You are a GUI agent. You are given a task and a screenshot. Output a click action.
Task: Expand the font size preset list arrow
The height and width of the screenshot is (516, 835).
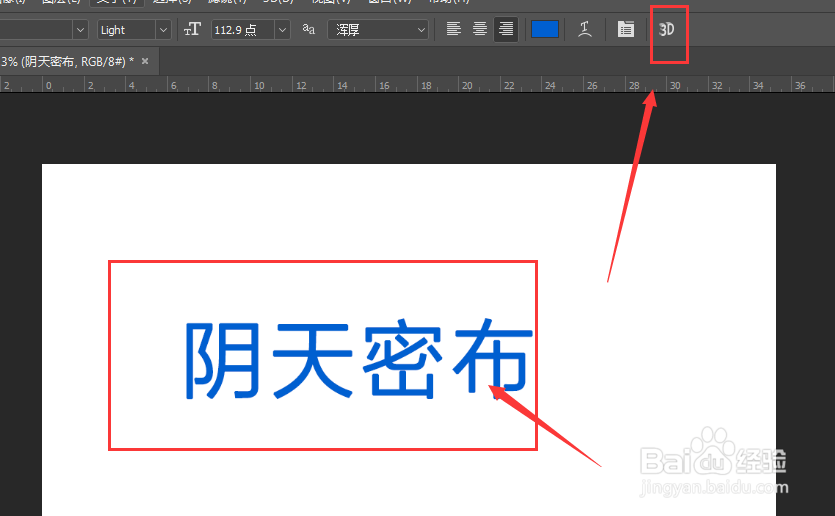coord(282,30)
